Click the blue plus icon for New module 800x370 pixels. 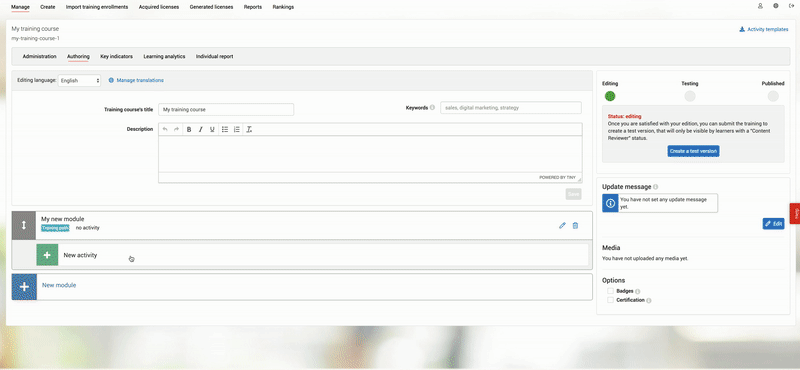click(x=24, y=287)
